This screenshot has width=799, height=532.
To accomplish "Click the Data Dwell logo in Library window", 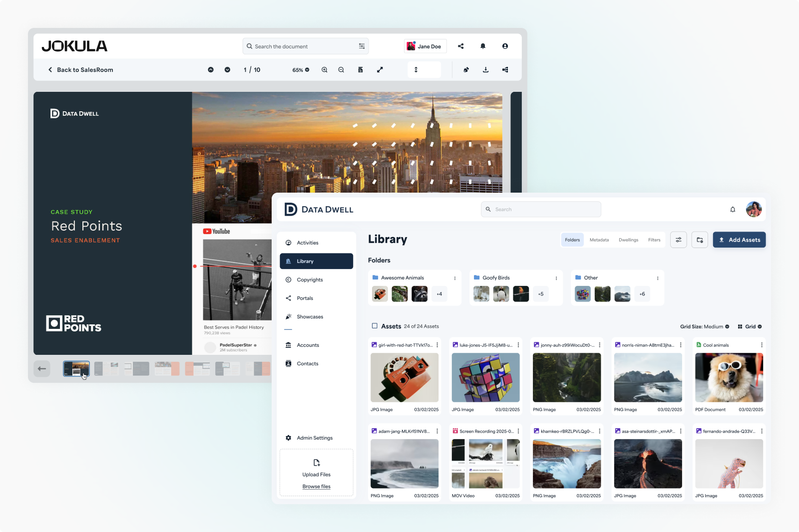I will pos(319,210).
